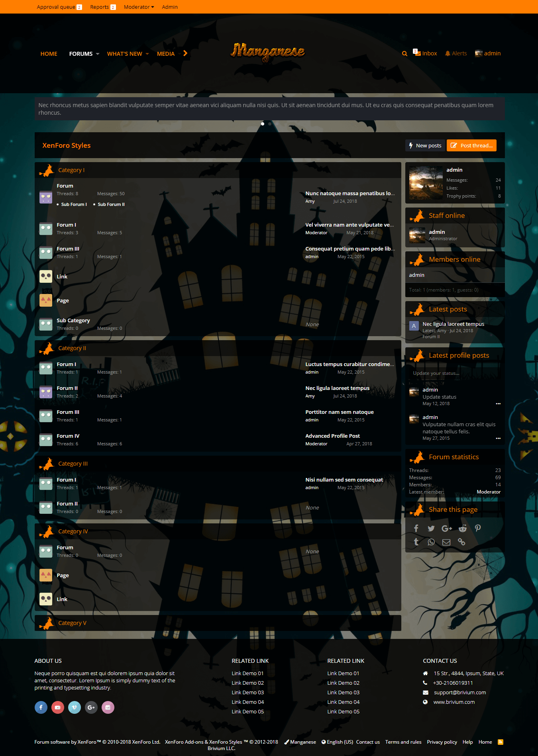Expand the What's New dropdown arrow

(x=147, y=54)
